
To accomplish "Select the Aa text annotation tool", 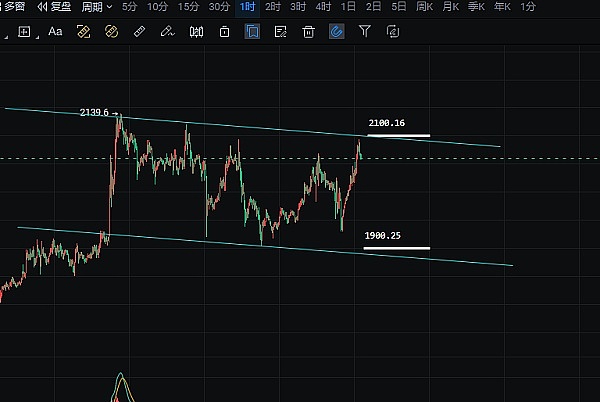I will pyautogui.click(x=55, y=31).
